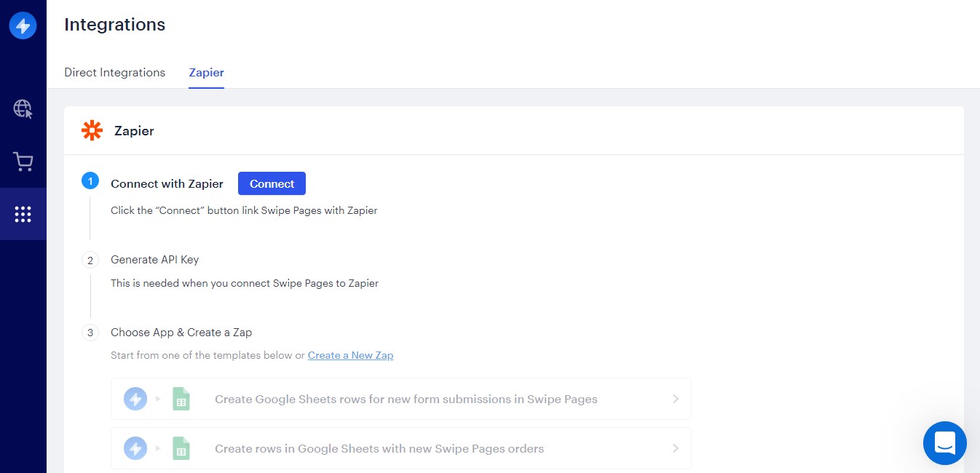Click the Swipe Pages icon on form submissions template
The height and width of the screenshot is (473, 980).
tap(135, 399)
